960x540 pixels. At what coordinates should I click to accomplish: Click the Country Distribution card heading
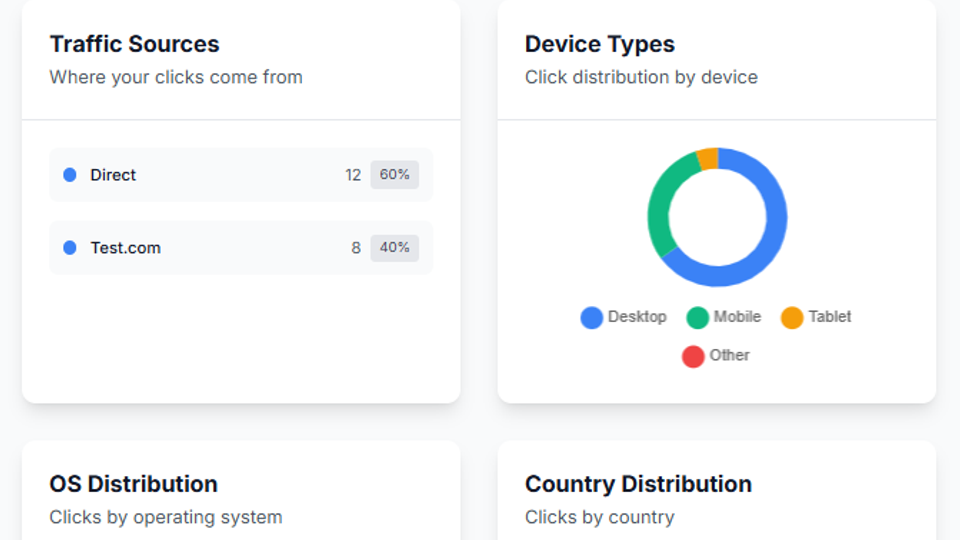coord(638,484)
